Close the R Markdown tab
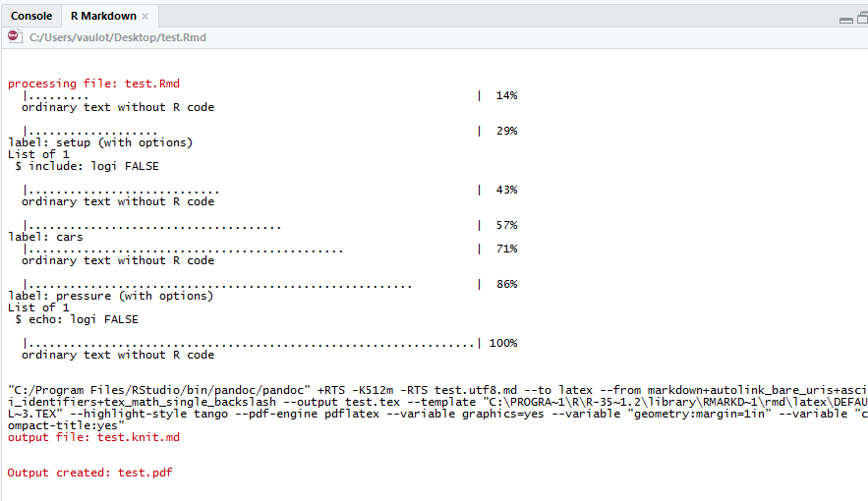The height and width of the screenshot is (501, 868). pyautogui.click(x=145, y=17)
